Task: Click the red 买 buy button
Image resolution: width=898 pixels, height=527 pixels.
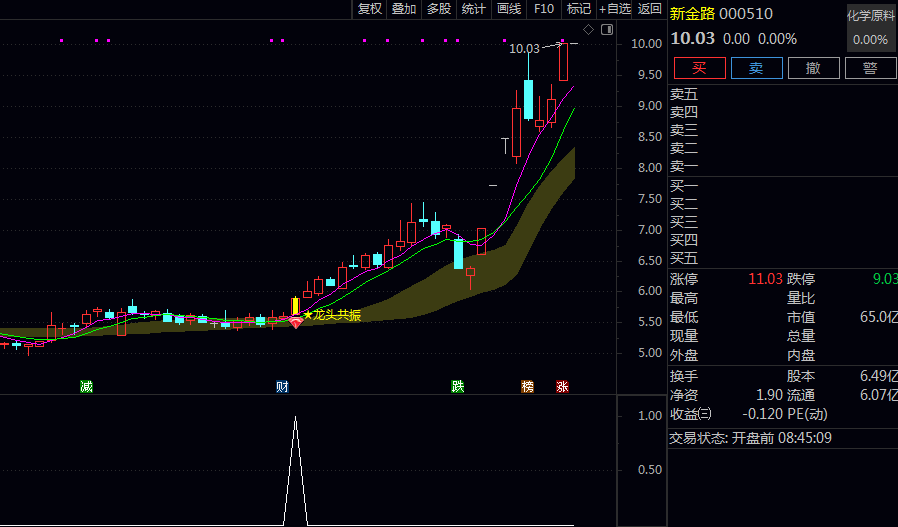Action: click(x=700, y=68)
